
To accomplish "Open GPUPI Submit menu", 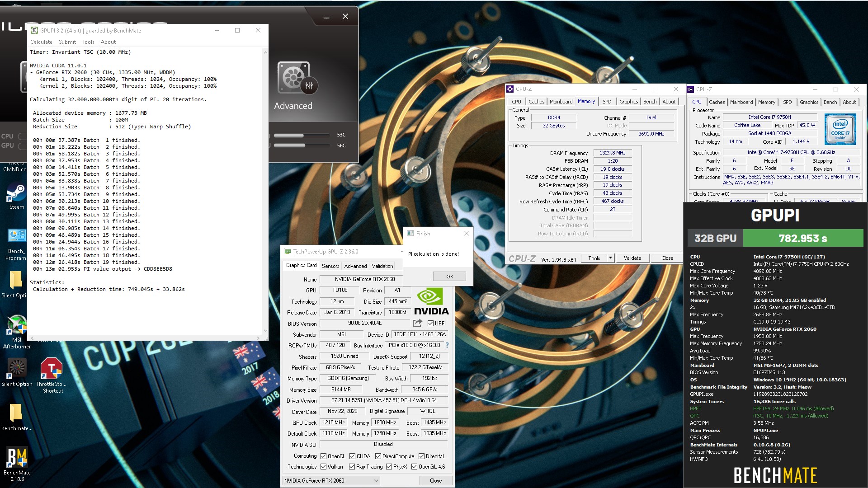I will [x=67, y=42].
